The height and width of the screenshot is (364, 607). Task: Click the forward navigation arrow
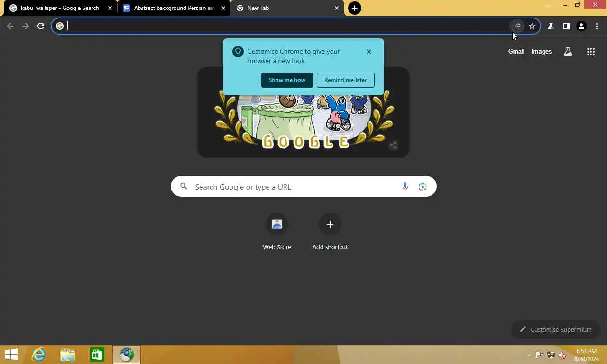(26, 26)
